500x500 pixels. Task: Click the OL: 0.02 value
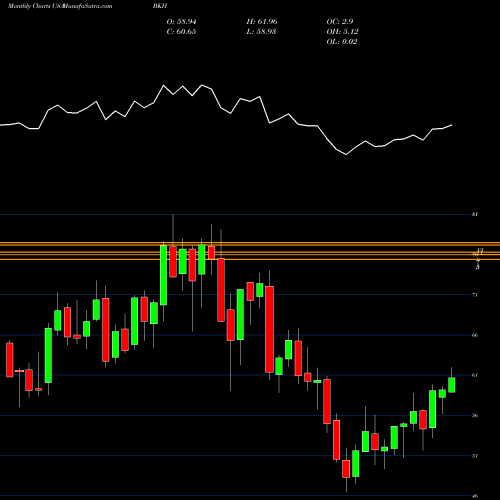(x=342, y=41)
